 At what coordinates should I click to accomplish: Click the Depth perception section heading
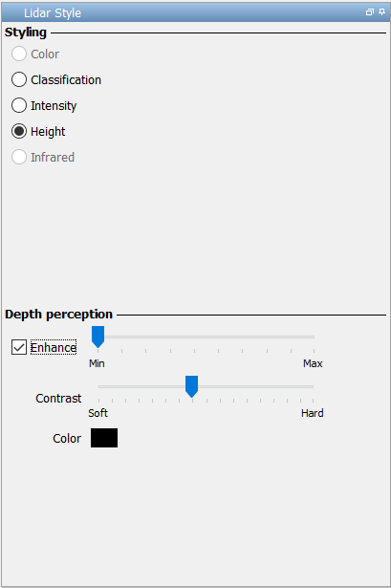click(59, 314)
